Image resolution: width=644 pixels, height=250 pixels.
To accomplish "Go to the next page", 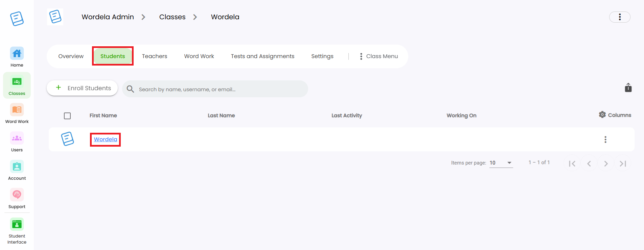I will (606, 164).
